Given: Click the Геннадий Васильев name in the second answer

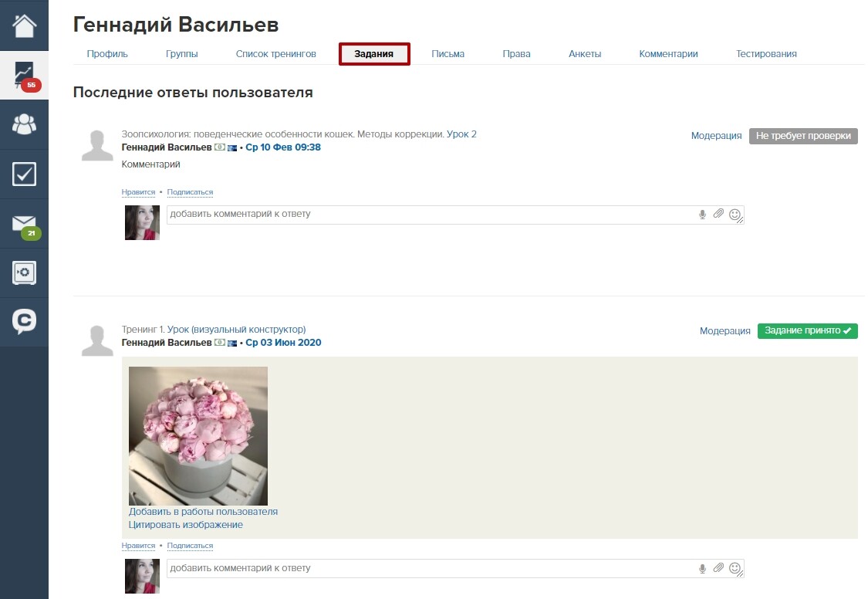Looking at the screenshot, I should 167,343.
